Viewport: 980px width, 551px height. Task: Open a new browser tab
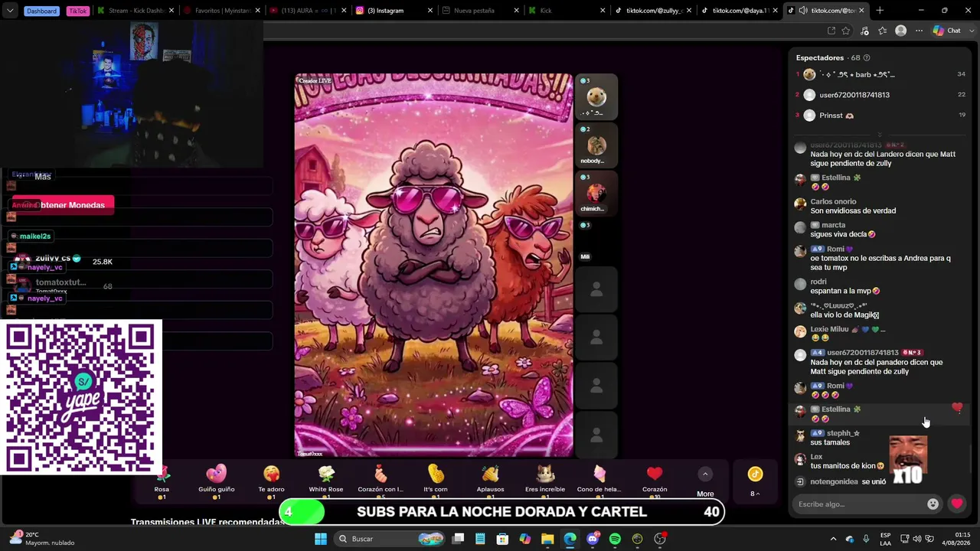click(x=880, y=11)
